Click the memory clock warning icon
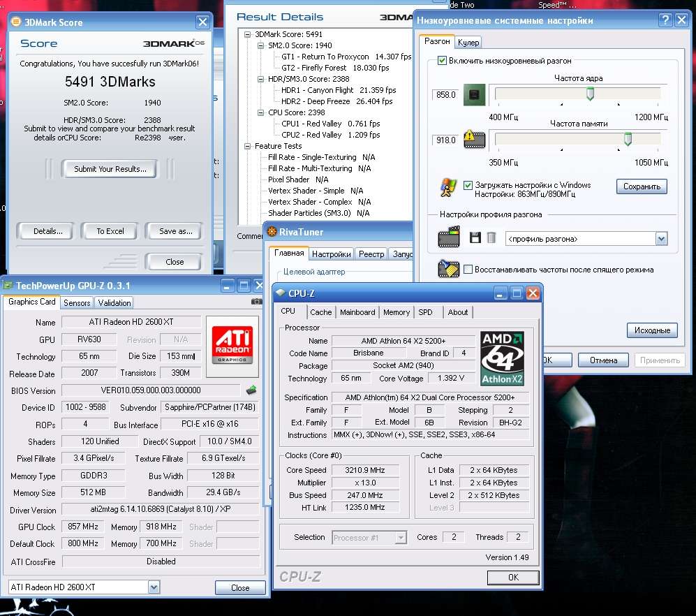Image resolution: width=696 pixels, height=616 pixels. [474, 140]
